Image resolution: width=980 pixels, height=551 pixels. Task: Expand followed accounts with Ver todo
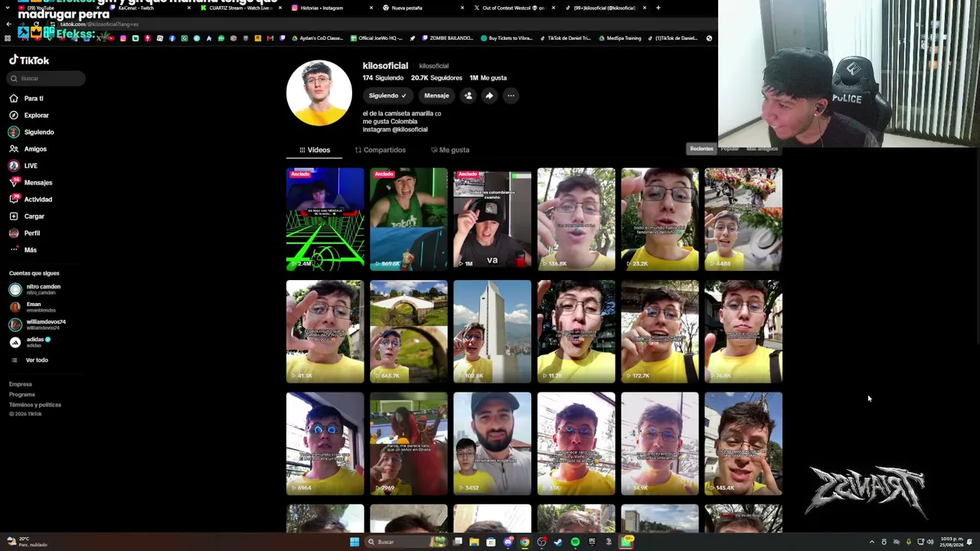[x=29, y=360]
